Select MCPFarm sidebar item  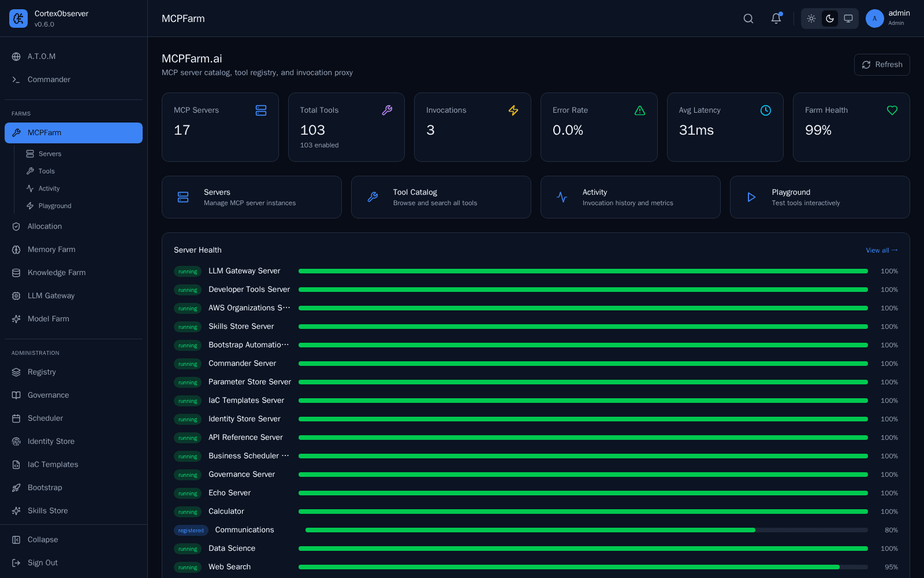pos(73,133)
